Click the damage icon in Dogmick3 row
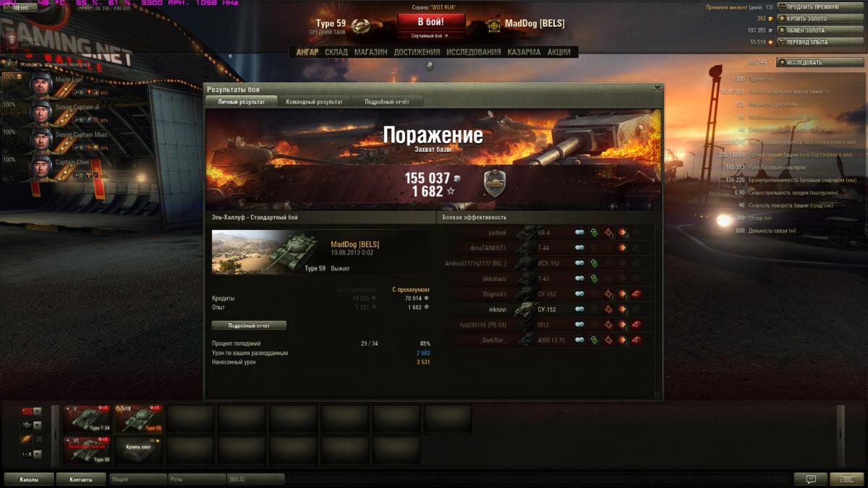This screenshot has height=488, width=868. (x=622, y=294)
